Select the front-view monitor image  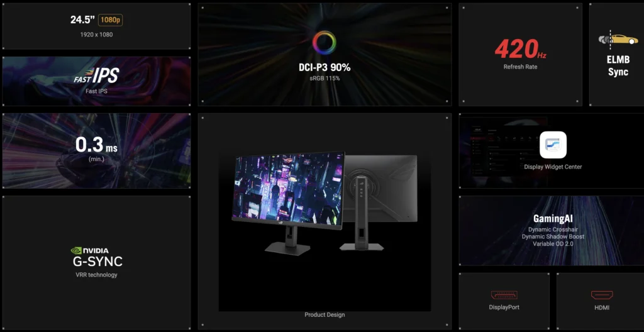pyautogui.click(x=288, y=203)
